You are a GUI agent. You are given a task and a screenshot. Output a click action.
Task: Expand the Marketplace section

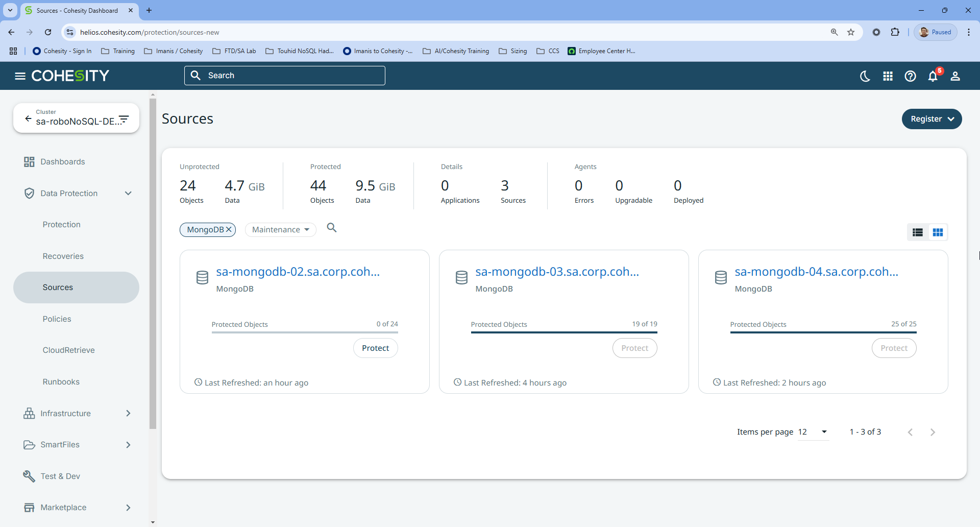(128, 508)
